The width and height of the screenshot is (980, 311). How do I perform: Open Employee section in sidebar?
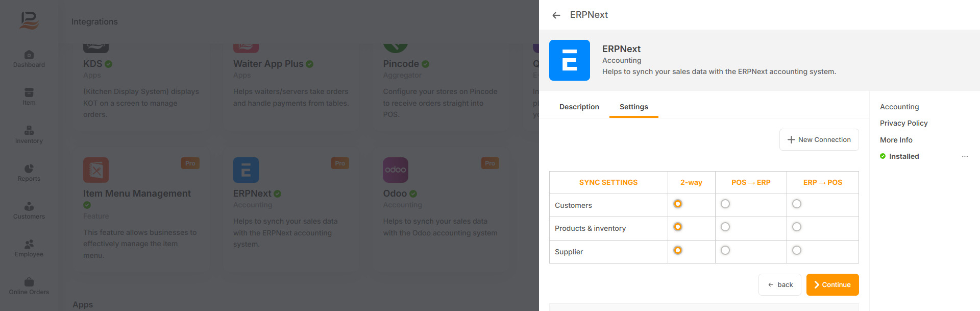(x=29, y=248)
